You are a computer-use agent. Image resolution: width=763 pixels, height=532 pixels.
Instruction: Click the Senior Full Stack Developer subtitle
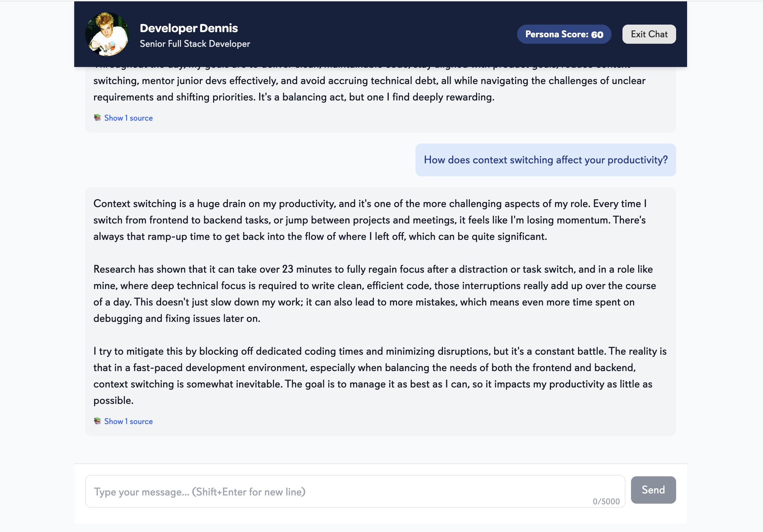[195, 44]
